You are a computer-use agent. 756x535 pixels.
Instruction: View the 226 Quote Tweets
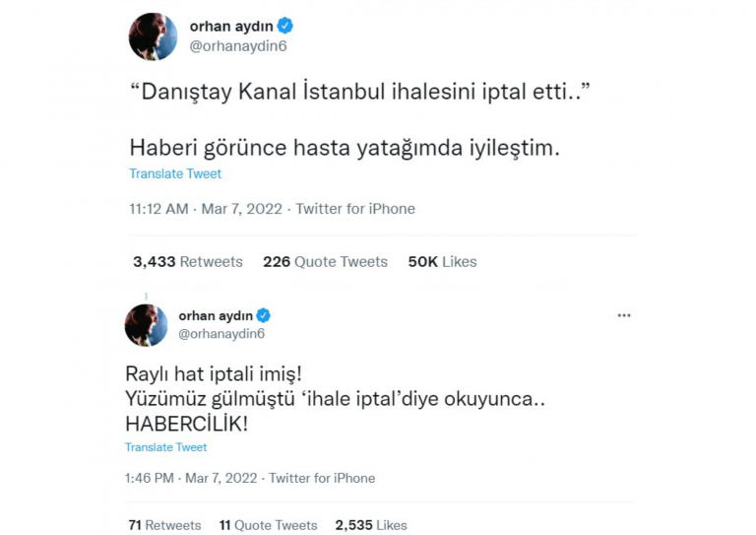(x=326, y=261)
